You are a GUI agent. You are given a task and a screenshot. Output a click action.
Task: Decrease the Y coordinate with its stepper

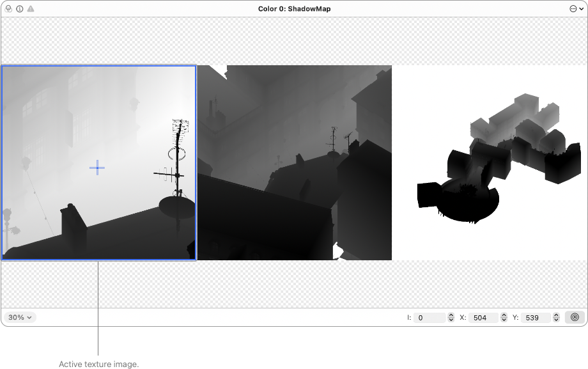point(555,320)
